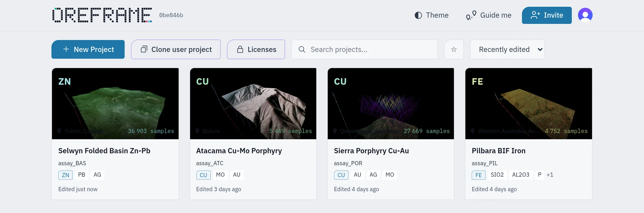Click the Atacama Cu-Mo Porphyry title
Viewport: 644px width, 213px height.
click(x=239, y=151)
